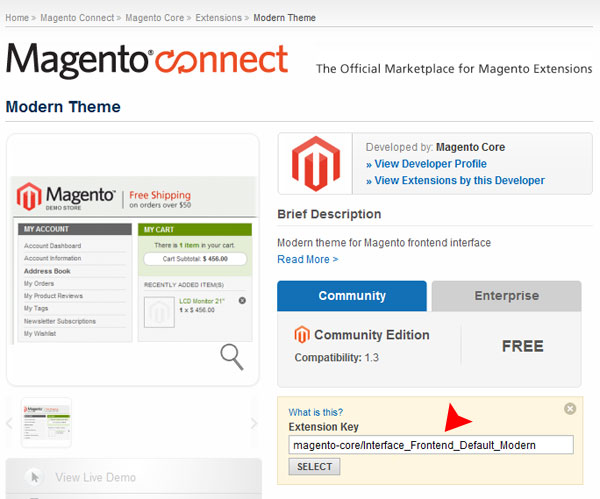Click the Extension Key text field
This screenshot has width=600, height=499.
click(431, 445)
